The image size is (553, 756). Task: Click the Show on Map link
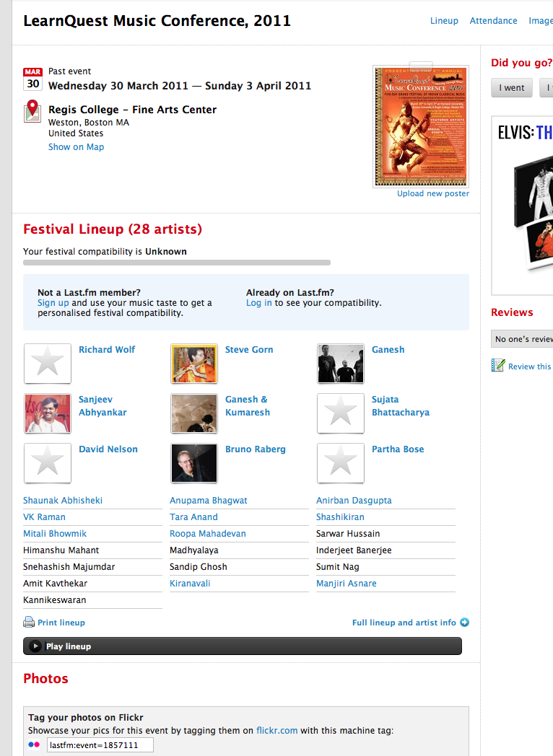coord(77,147)
